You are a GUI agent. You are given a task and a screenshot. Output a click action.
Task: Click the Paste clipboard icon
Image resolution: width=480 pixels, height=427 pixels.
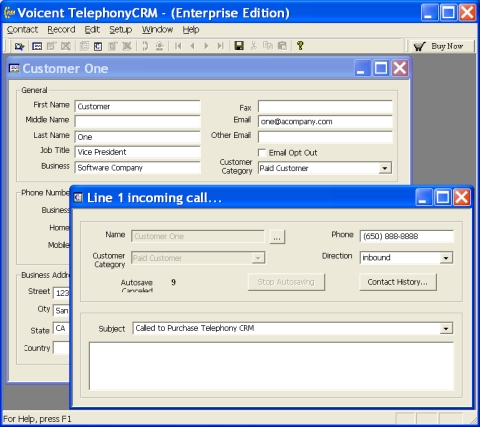coord(282,46)
